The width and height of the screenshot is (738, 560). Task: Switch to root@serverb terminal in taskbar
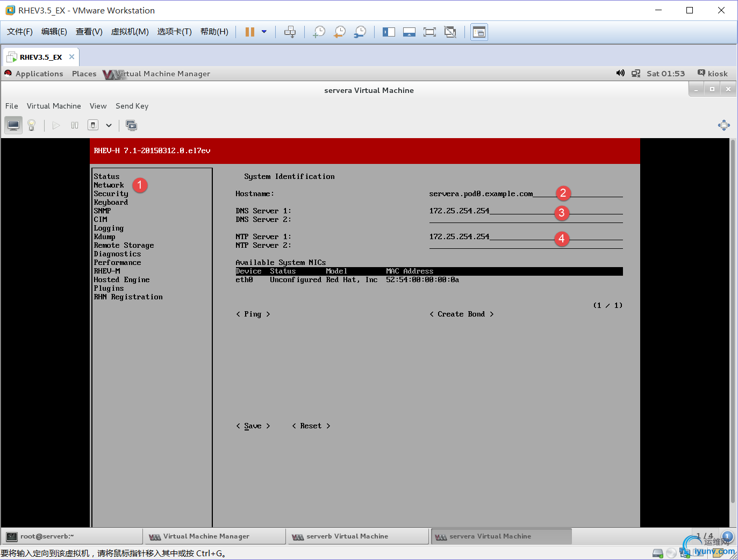pyautogui.click(x=73, y=536)
